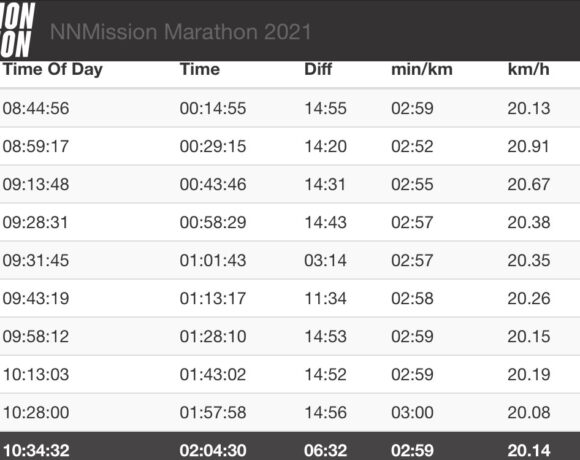Click the Time Of Day column header
The height and width of the screenshot is (460, 580).
(x=53, y=70)
